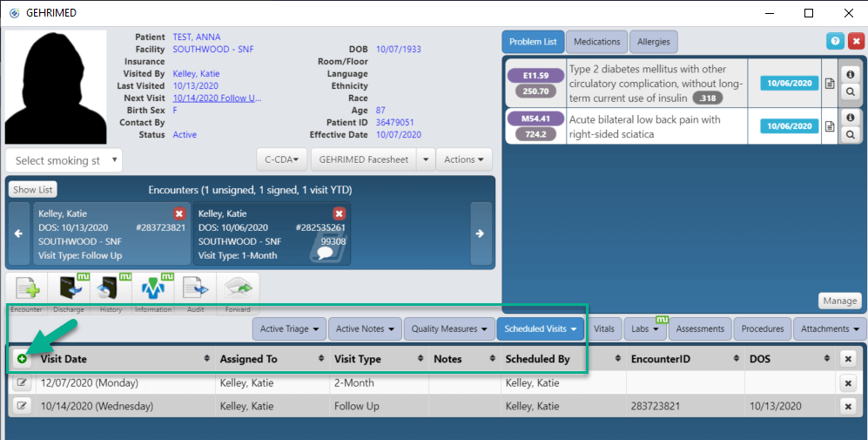The width and height of the screenshot is (868, 440).
Task: Switch to the Problem List tab
Action: click(x=533, y=42)
